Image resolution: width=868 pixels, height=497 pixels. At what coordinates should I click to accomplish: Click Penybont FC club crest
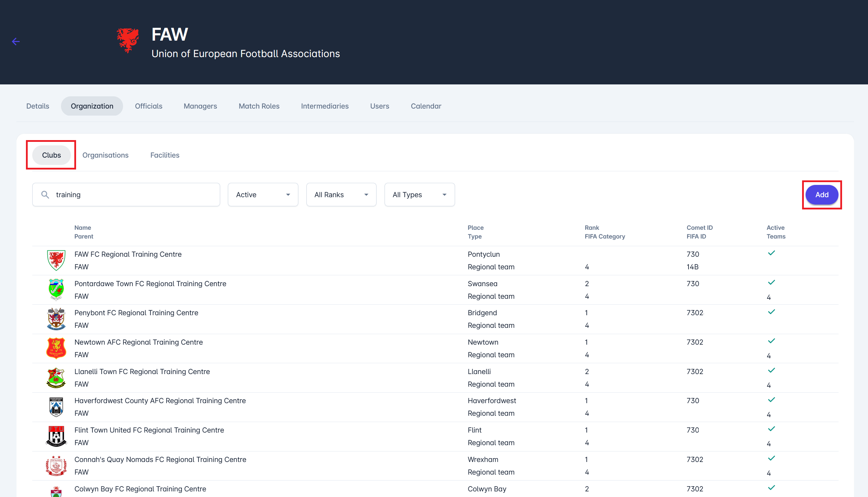coord(56,319)
